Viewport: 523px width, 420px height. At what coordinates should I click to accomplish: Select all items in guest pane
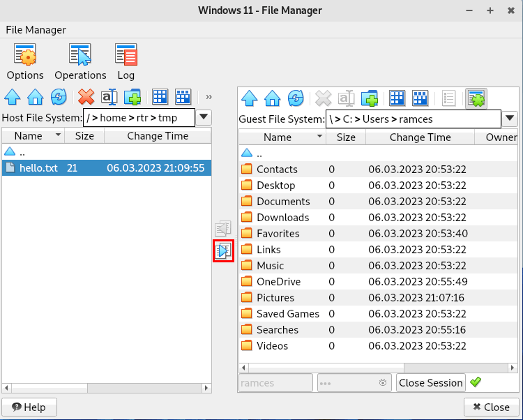[397, 98]
